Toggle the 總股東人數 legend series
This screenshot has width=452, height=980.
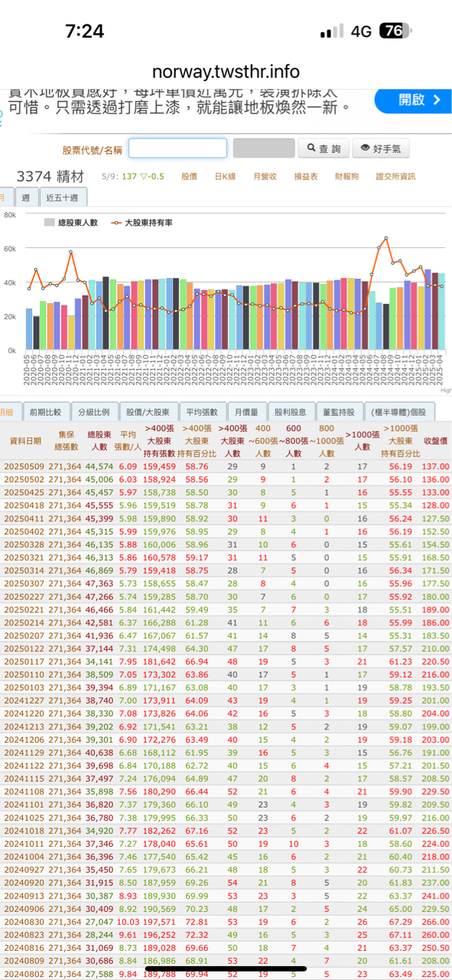[70, 223]
